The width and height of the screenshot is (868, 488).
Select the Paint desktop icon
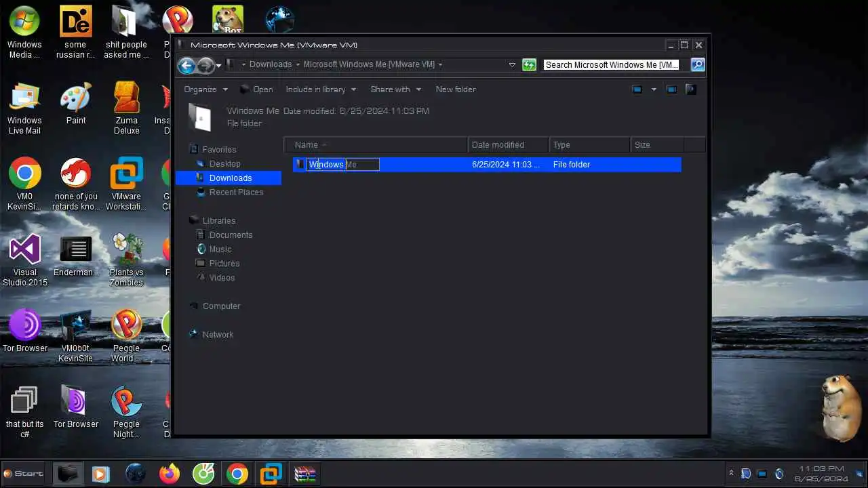(x=76, y=104)
